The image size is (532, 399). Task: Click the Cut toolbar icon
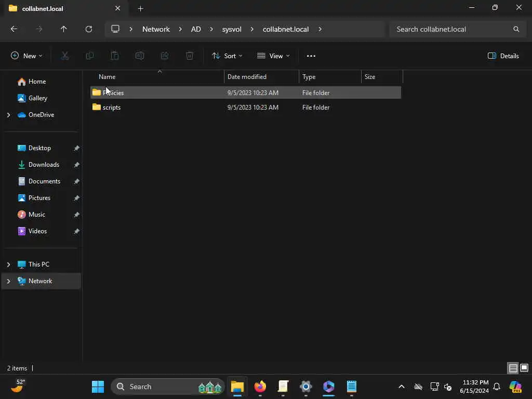(x=65, y=56)
